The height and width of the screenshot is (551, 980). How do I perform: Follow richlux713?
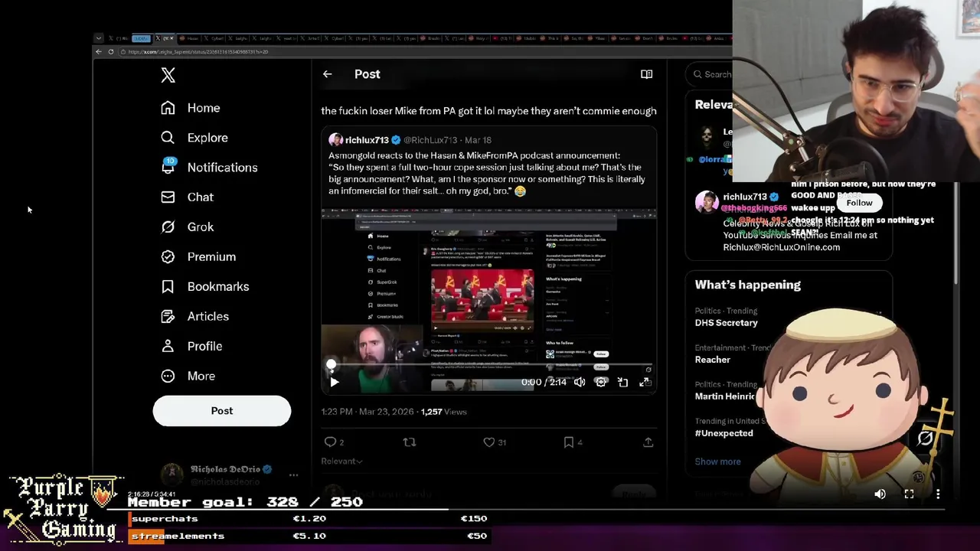point(859,203)
